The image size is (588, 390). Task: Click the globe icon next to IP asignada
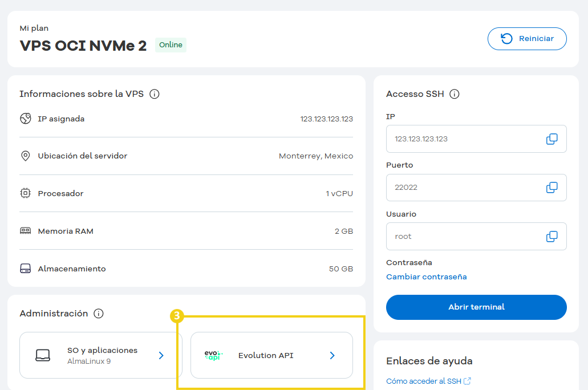pyautogui.click(x=25, y=119)
